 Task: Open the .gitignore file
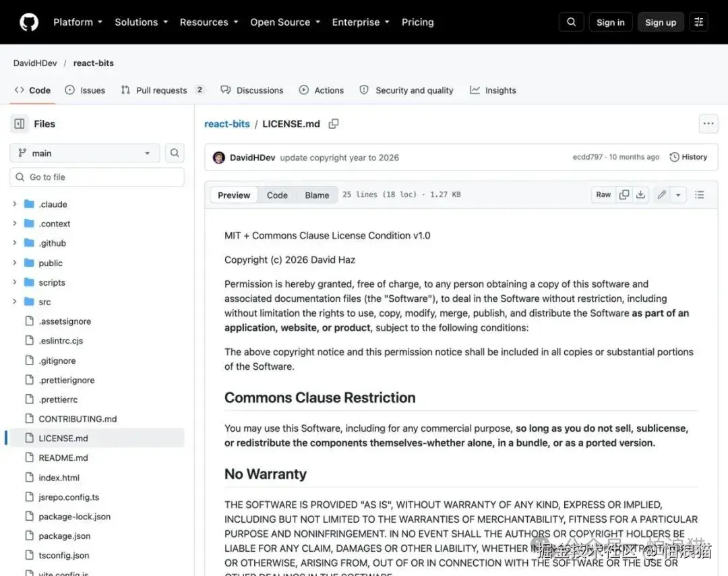(57, 360)
